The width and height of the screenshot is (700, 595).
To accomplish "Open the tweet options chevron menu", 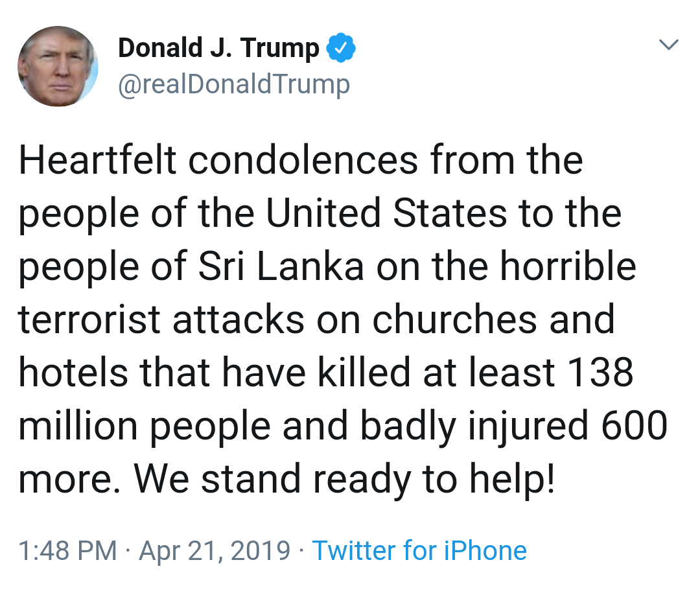I will coord(668,45).
